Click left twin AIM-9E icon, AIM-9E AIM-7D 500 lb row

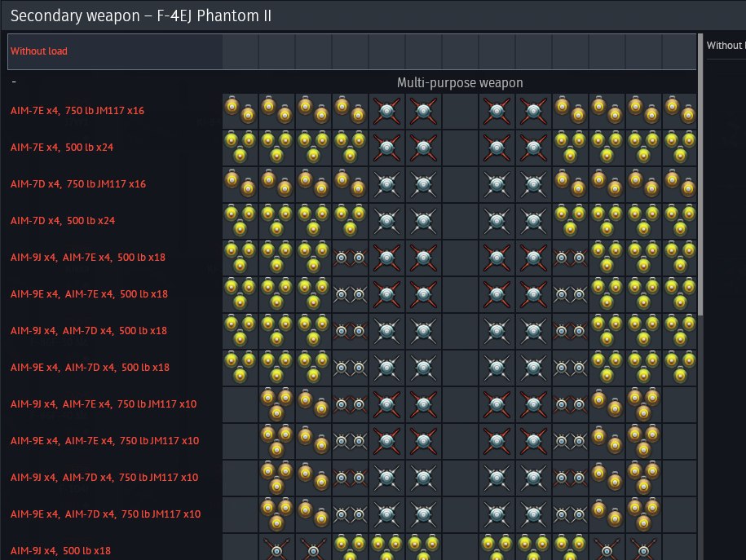(350, 368)
